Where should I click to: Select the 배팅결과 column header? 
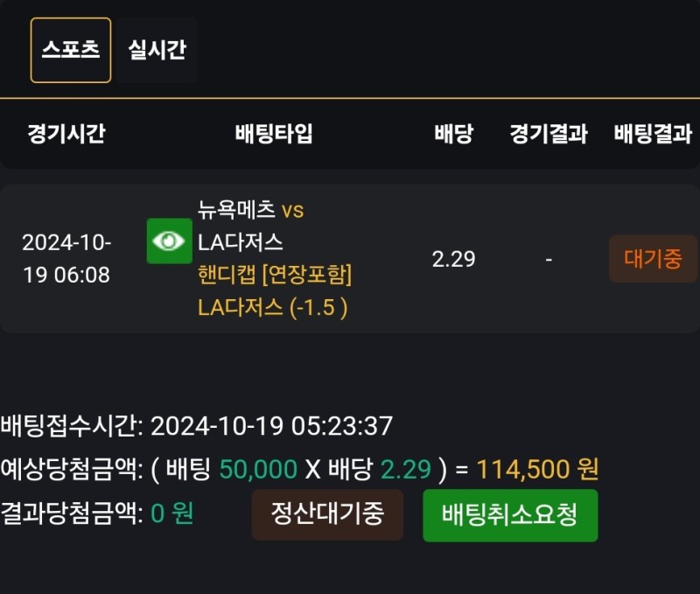(653, 134)
